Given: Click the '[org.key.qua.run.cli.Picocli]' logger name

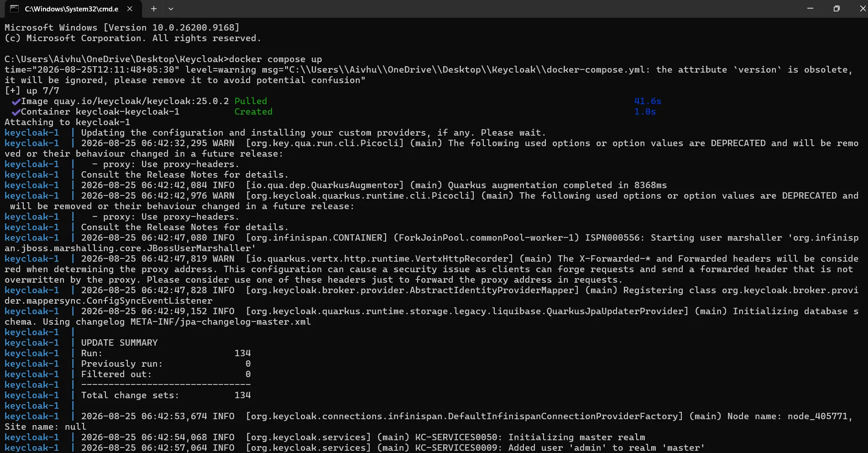Looking at the screenshot, I should click(x=324, y=143).
